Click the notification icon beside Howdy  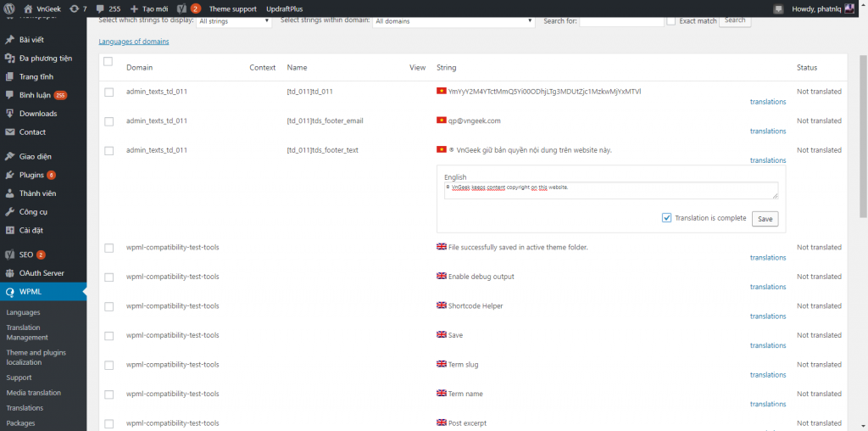(779, 8)
